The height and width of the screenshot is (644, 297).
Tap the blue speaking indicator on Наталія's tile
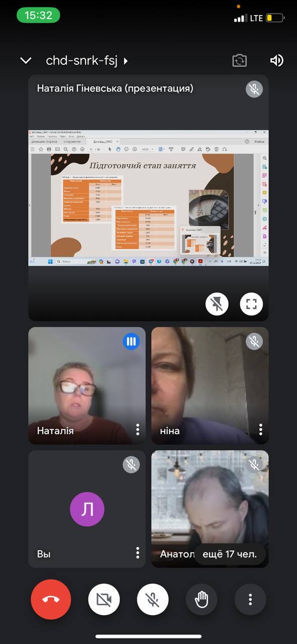131,342
